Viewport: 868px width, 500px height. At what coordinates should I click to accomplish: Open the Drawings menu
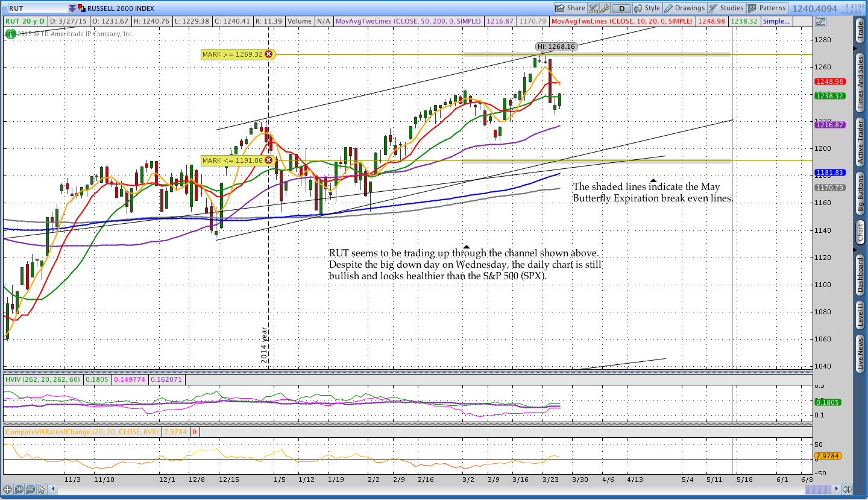coord(684,8)
